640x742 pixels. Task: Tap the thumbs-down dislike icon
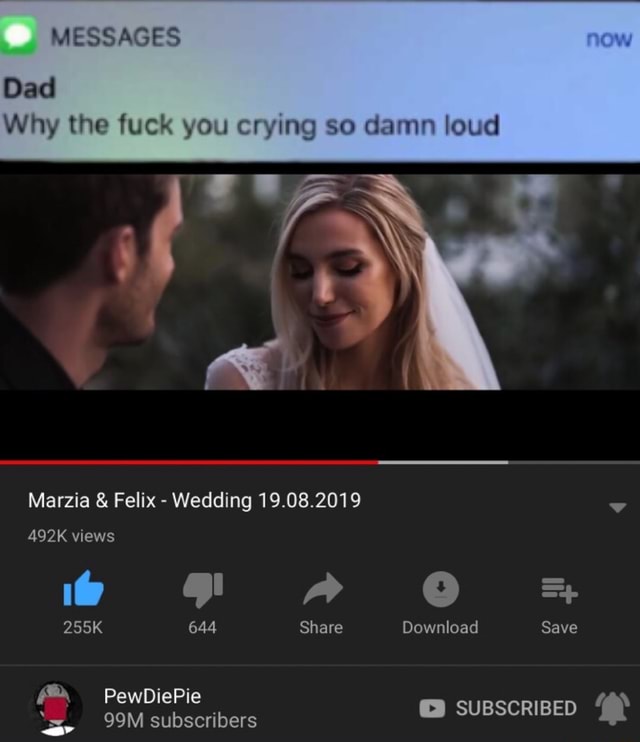click(x=203, y=590)
